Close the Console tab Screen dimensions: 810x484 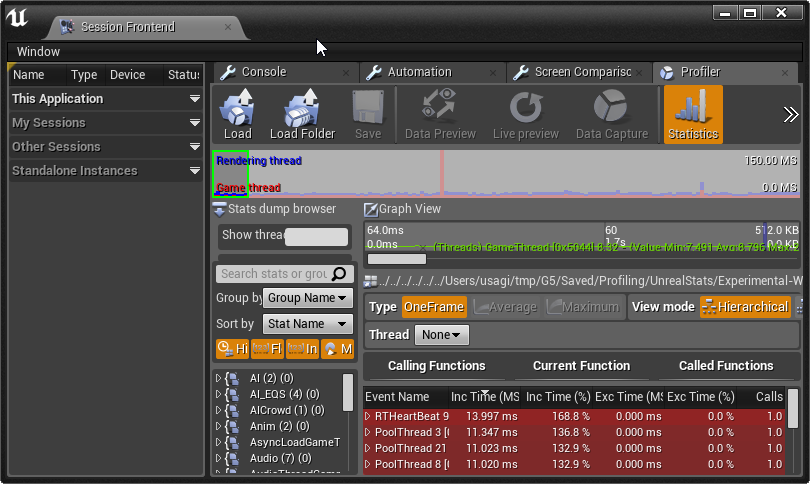point(346,73)
